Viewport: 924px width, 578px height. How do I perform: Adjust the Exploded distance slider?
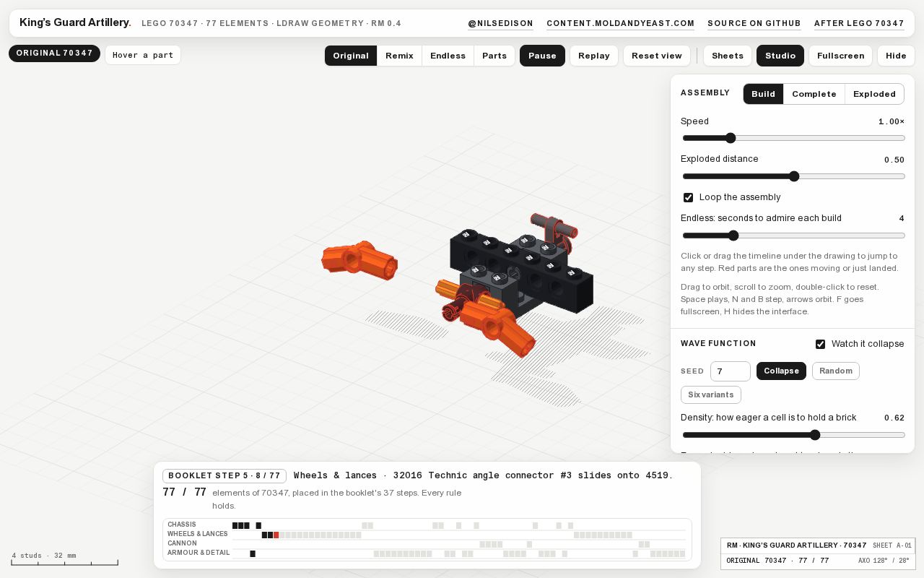793,176
